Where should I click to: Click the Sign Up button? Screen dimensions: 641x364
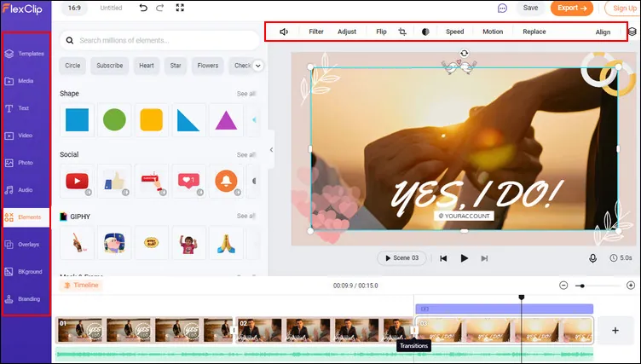(623, 8)
